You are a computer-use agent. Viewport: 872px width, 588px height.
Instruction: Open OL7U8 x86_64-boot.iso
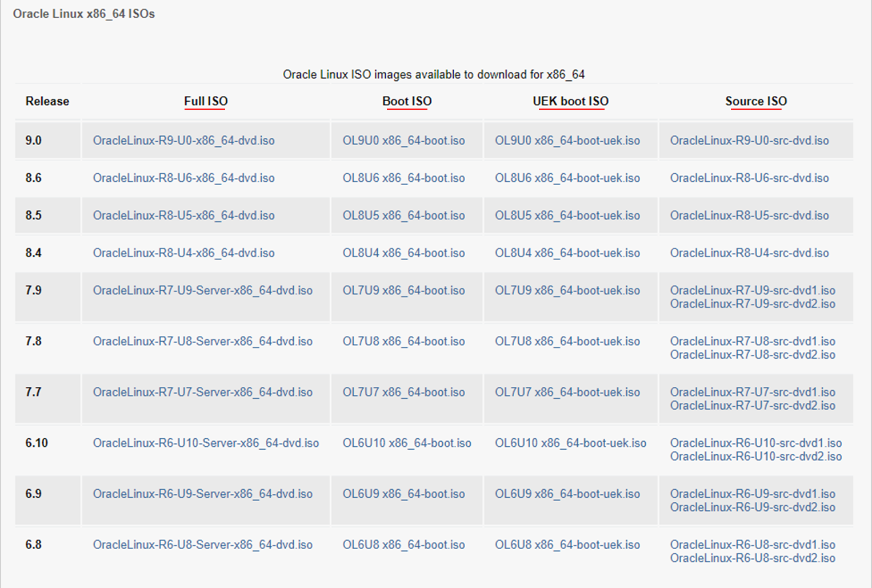(404, 341)
